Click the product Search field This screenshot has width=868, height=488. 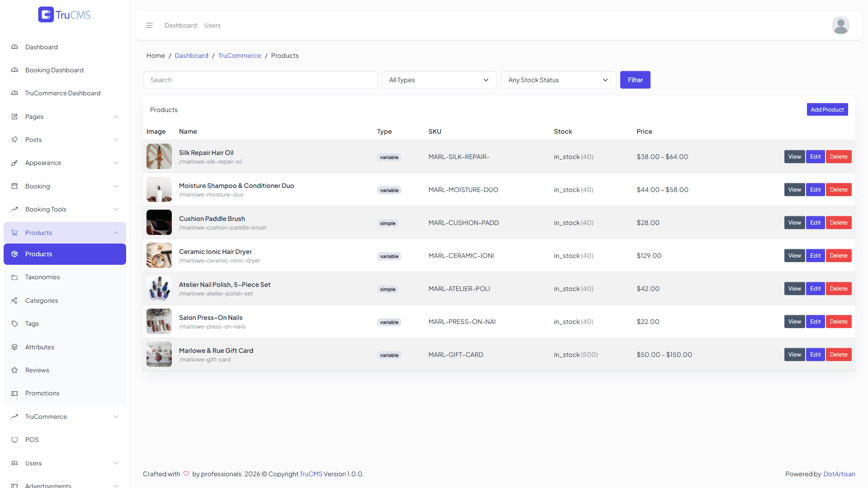[260, 80]
